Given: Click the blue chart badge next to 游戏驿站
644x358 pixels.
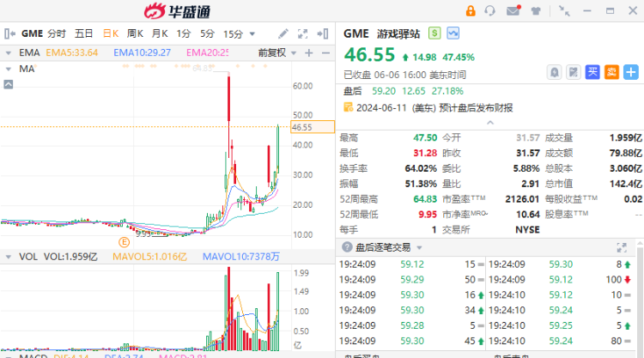Looking at the screenshot, I should 453,33.
